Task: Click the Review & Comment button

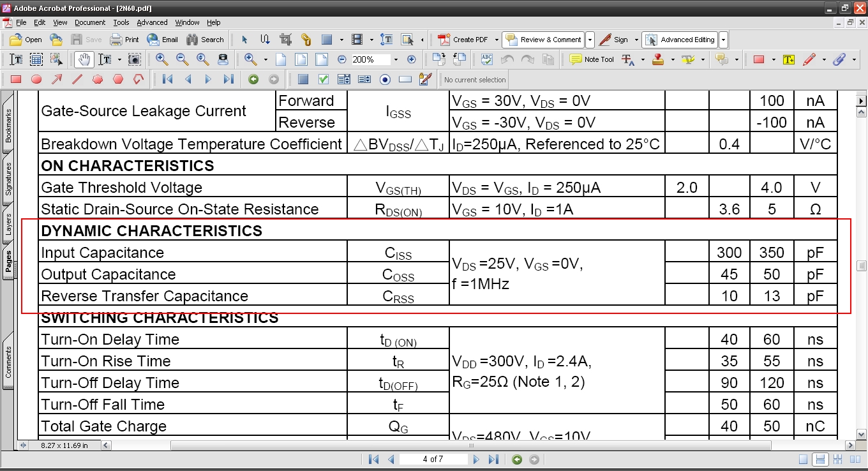Action: pos(543,40)
